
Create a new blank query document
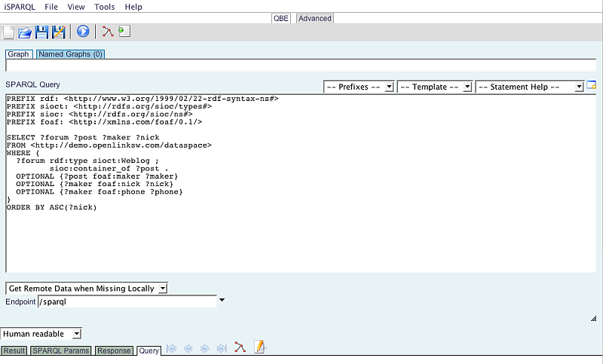click(x=8, y=32)
